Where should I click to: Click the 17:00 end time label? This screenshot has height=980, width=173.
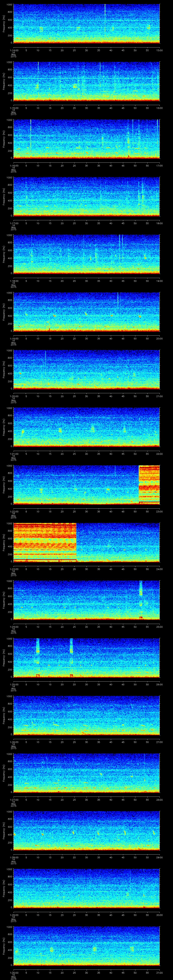[x=160, y=166]
